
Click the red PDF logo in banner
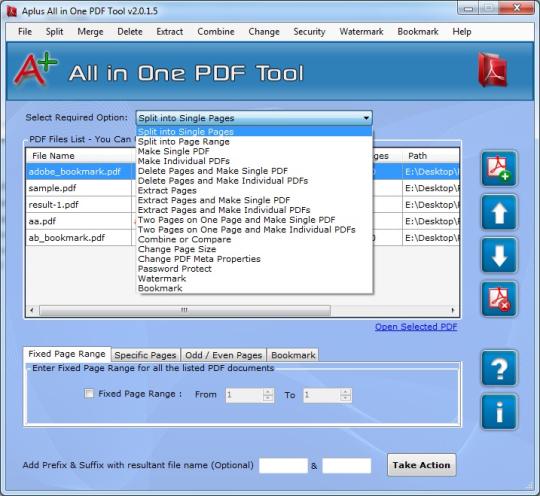493,70
